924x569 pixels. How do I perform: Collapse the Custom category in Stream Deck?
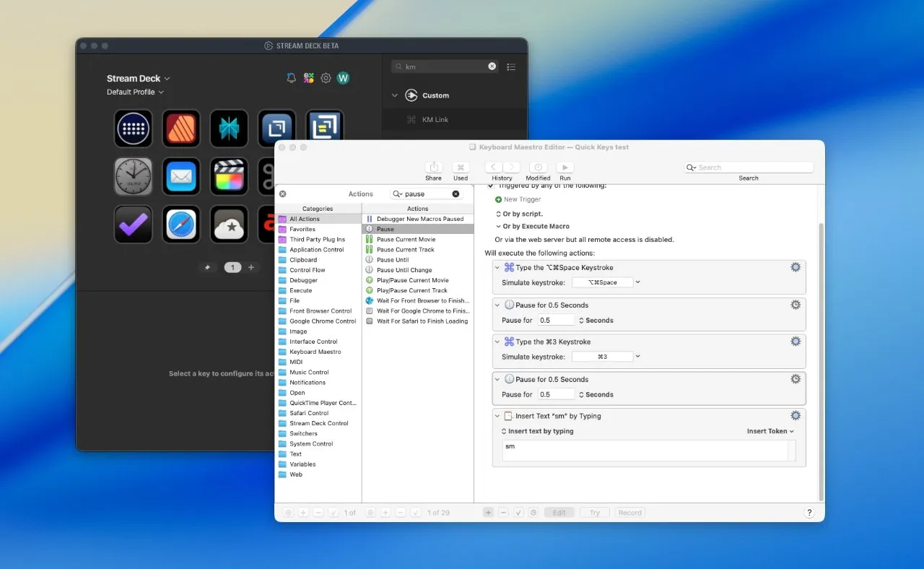pos(394,95)
